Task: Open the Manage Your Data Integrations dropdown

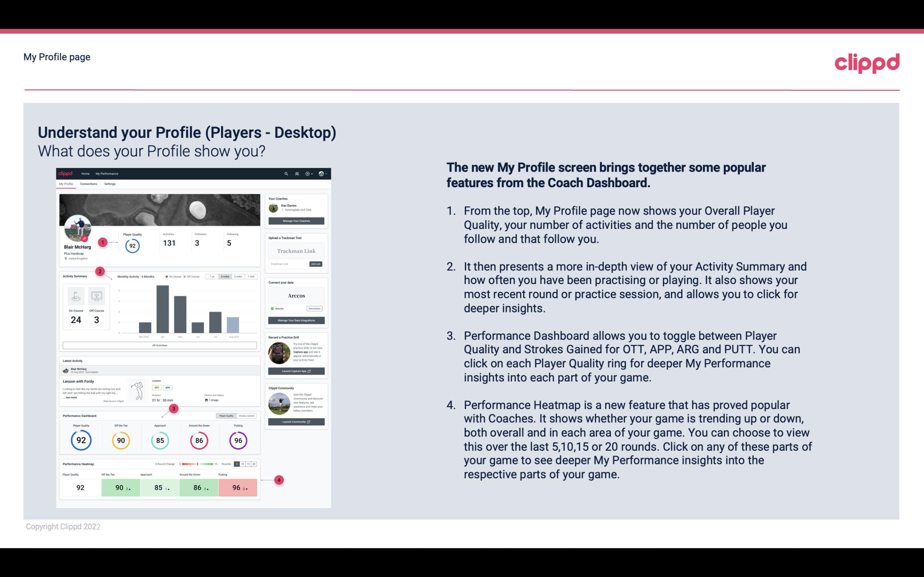Action: [x=297, y=321]
